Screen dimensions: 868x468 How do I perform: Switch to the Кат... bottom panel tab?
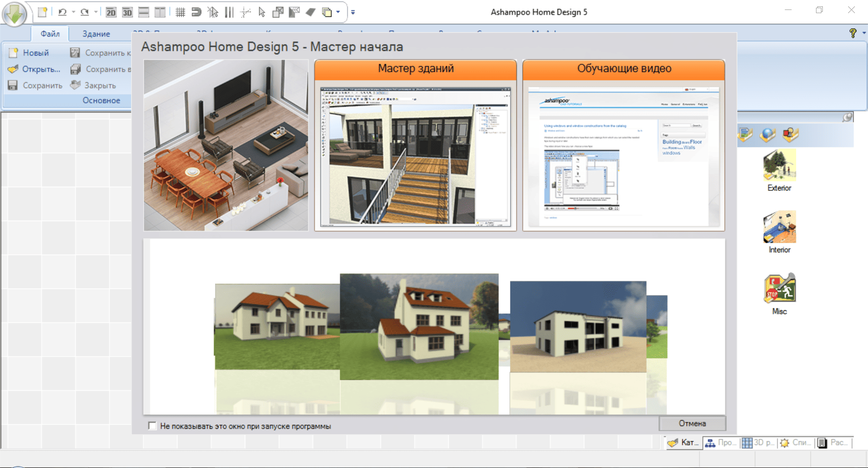pyautogui.click(x=684, y=443)
